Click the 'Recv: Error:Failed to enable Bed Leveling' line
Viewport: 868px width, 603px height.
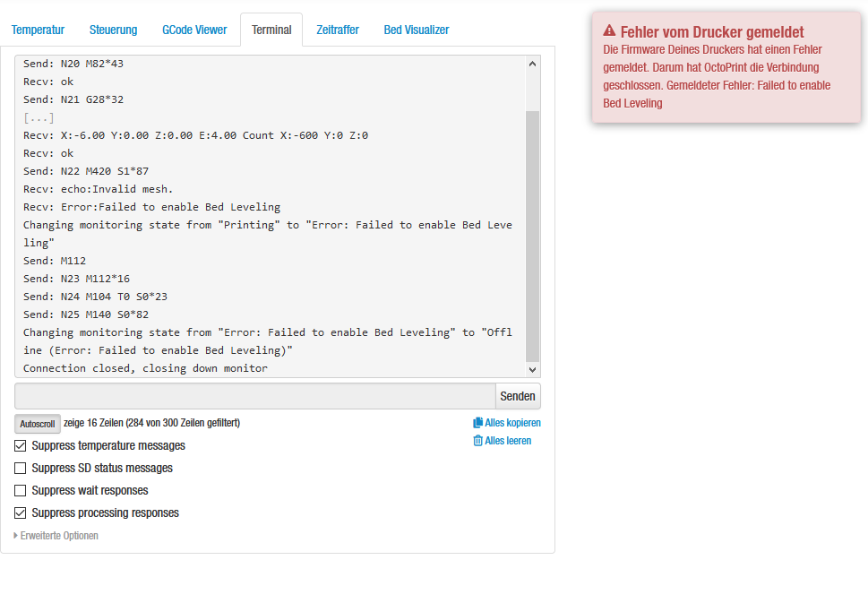[x=151, y=207]
